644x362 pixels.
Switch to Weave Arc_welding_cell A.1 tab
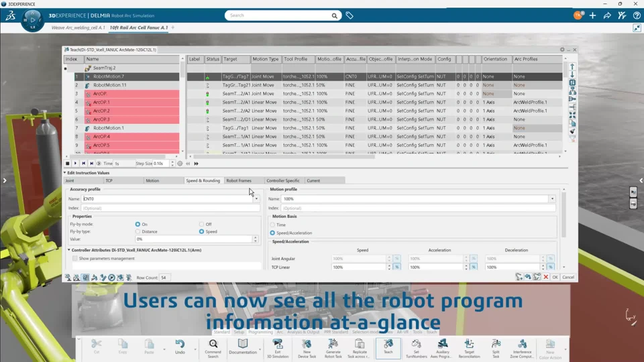click(x=78, y=27)
